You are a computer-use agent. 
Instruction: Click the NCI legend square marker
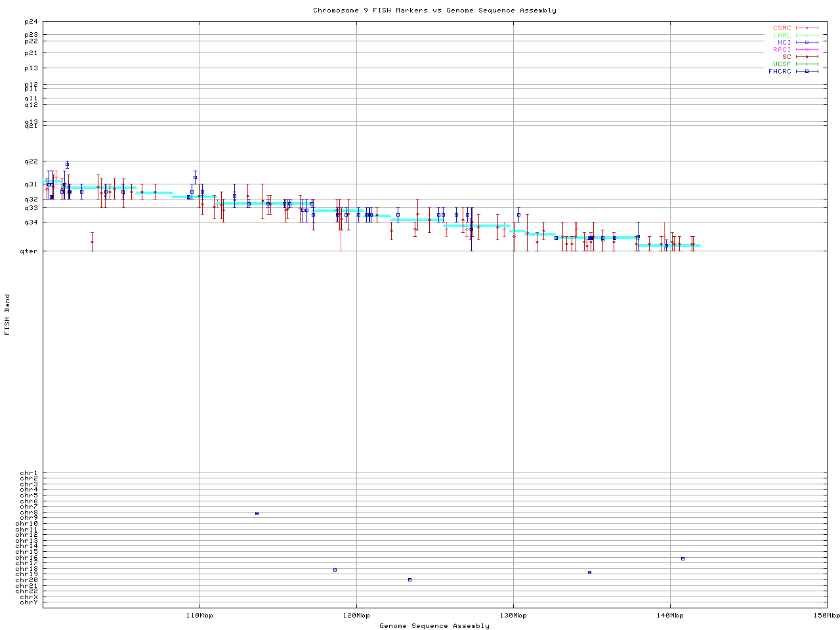coord(807,43)
